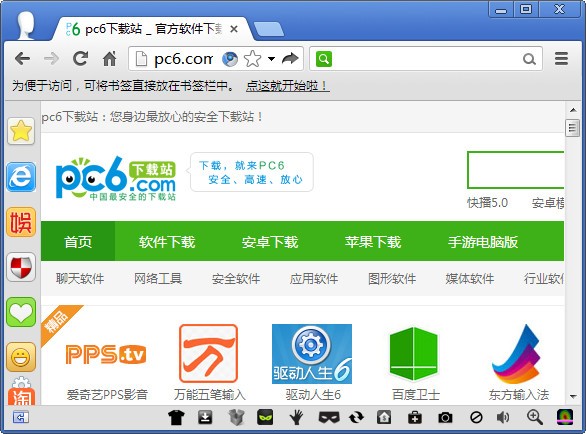Click the green-eyed mask icon
The height and width of the screenshot is (434, 586).
(265, 417)
